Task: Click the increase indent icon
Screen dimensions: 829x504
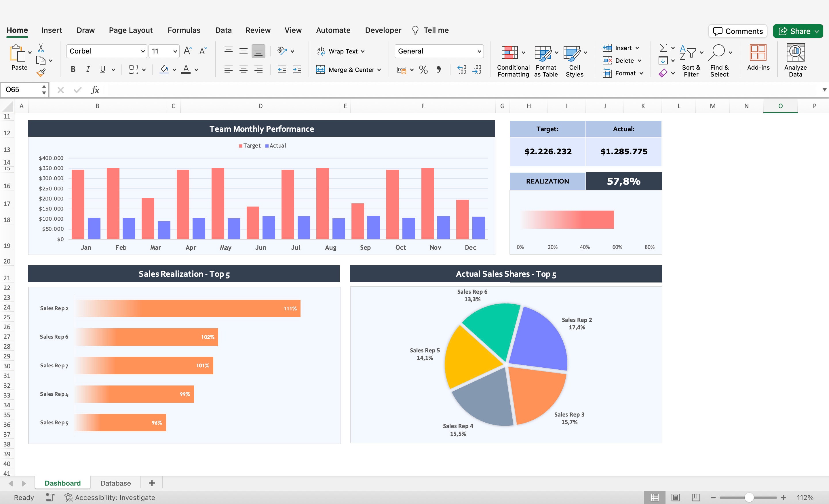Action: 297,70
